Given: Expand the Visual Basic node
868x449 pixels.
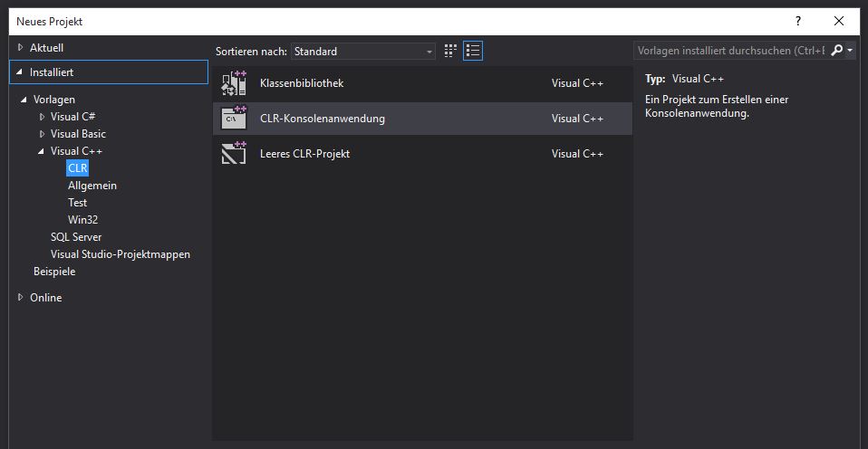Looking at the screenshot, I should point(42,134).
